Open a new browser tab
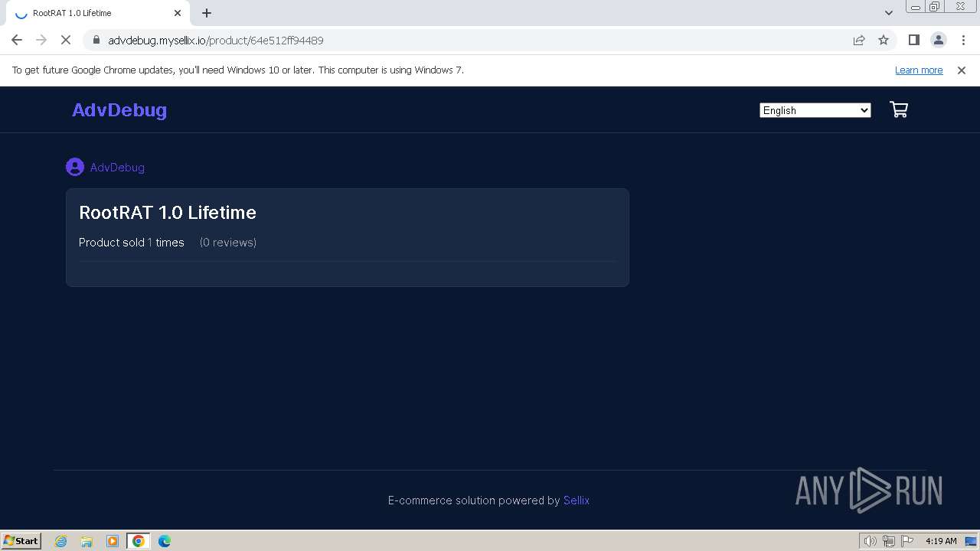 point(207,13)
